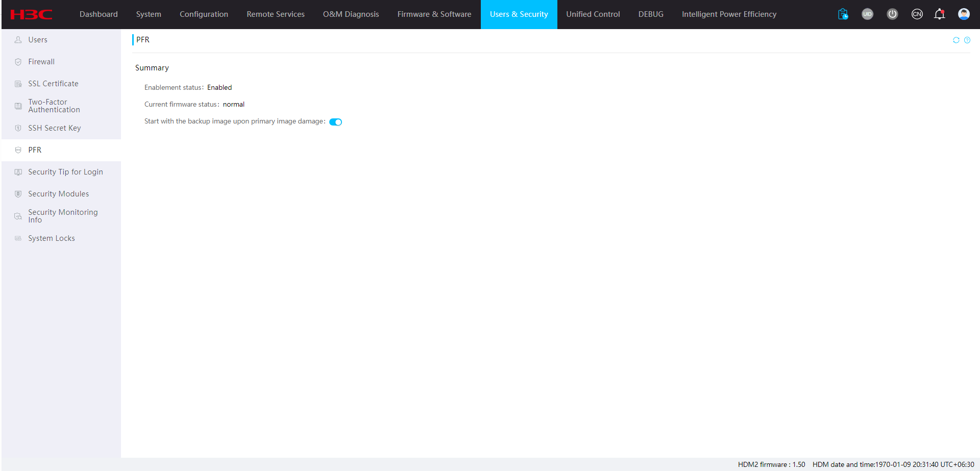Click the Security Modules icon
This screenshot has width=980, height=471.
(x=18, y=194)
